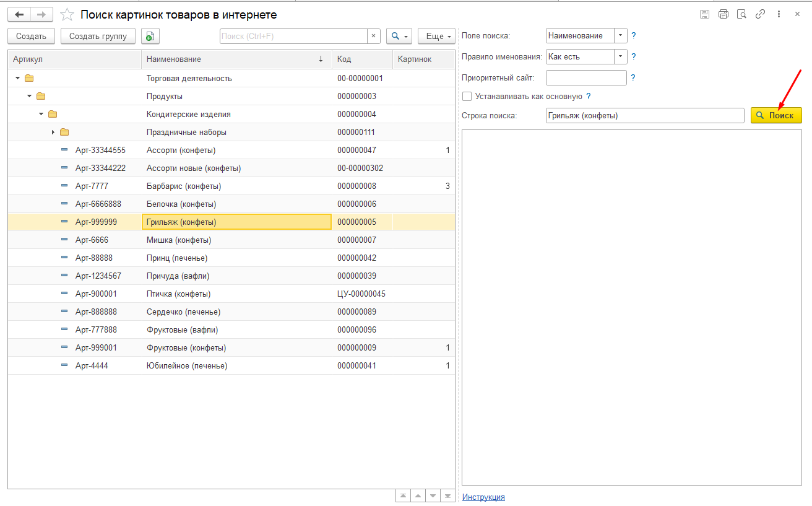Select the Птичка (конфеты) row

(x=231, y=294)
